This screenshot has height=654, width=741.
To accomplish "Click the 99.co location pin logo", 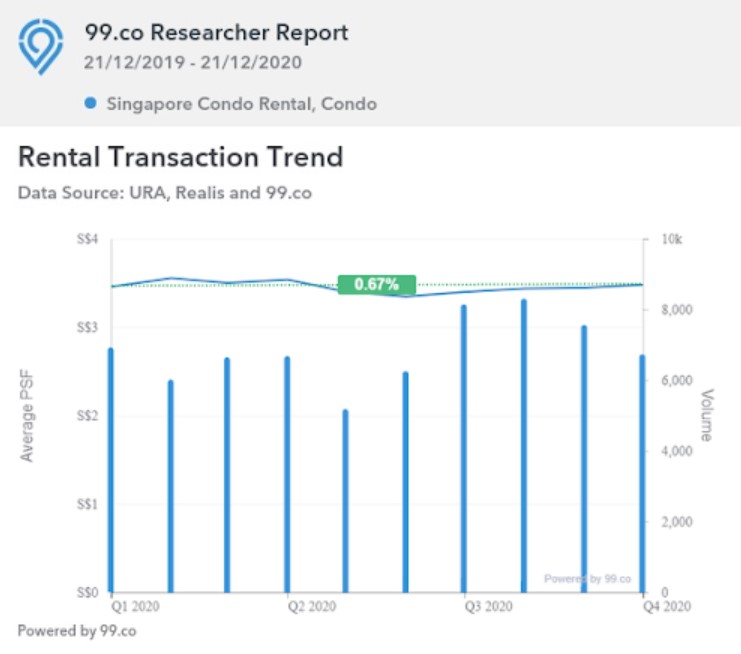I will point(41,47).
